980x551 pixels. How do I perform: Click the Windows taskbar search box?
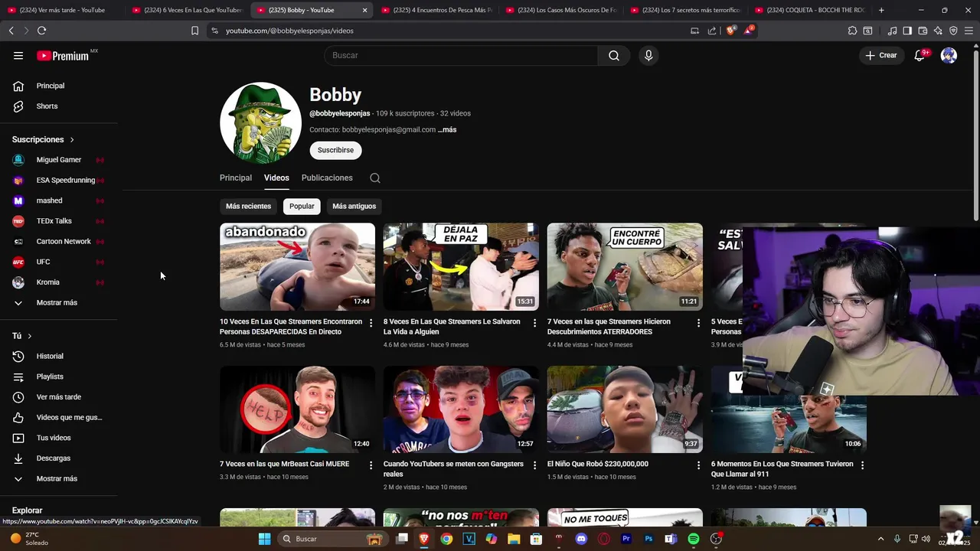pyautogui.click(x=331, y=539)
